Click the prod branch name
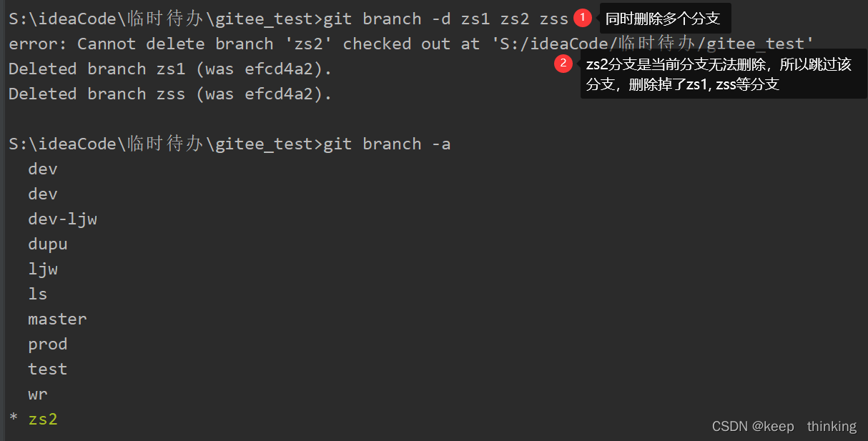This screenshot has height=441, width=868. pyautogui.click(x=48, y=345)
